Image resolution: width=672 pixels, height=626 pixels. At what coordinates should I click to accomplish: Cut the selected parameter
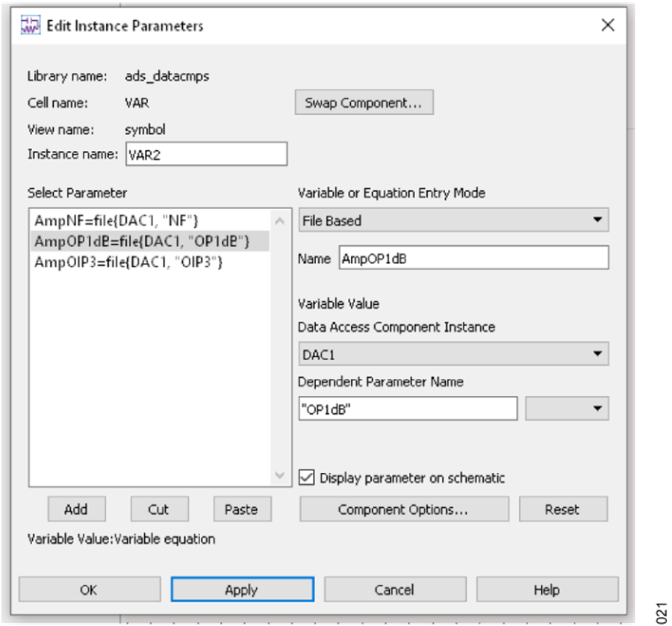pyautogui.click(x=158, y=509)
